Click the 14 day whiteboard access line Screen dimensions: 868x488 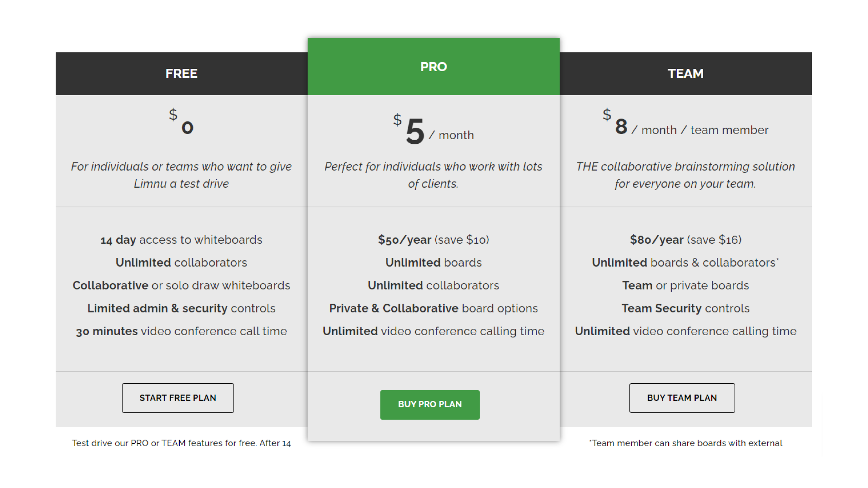181,240
